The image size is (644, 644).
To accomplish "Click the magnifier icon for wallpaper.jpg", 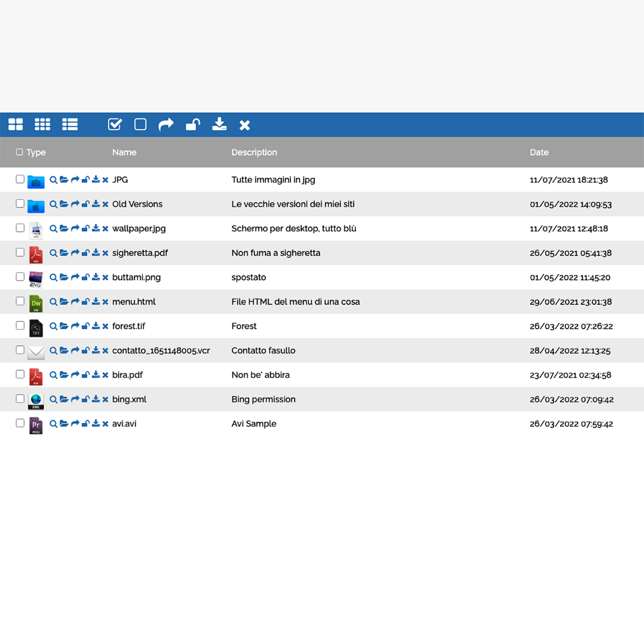I will pyautogui.click(x=53, y=228).
